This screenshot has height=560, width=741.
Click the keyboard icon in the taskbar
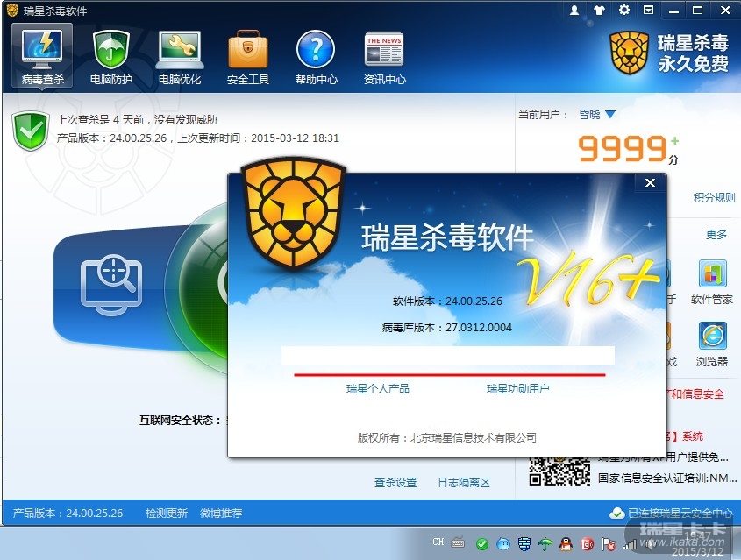coord(458,543)
